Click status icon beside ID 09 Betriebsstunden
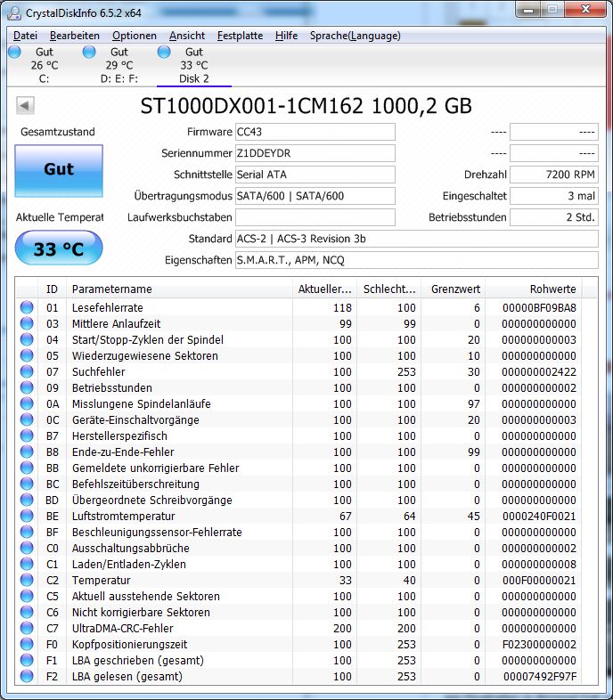 (x=27, y=387)
